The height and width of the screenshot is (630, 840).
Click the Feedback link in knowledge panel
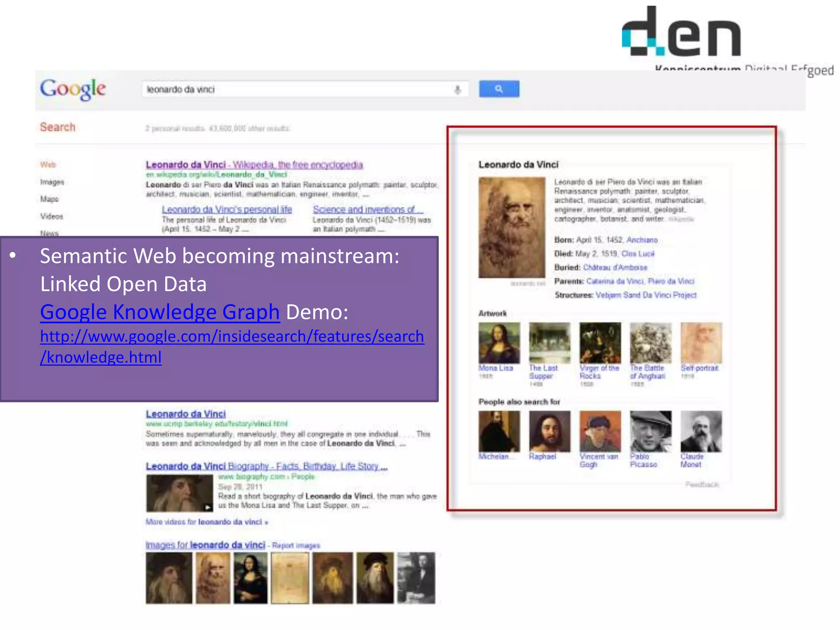pyautogui.click(x=702, y=485)
